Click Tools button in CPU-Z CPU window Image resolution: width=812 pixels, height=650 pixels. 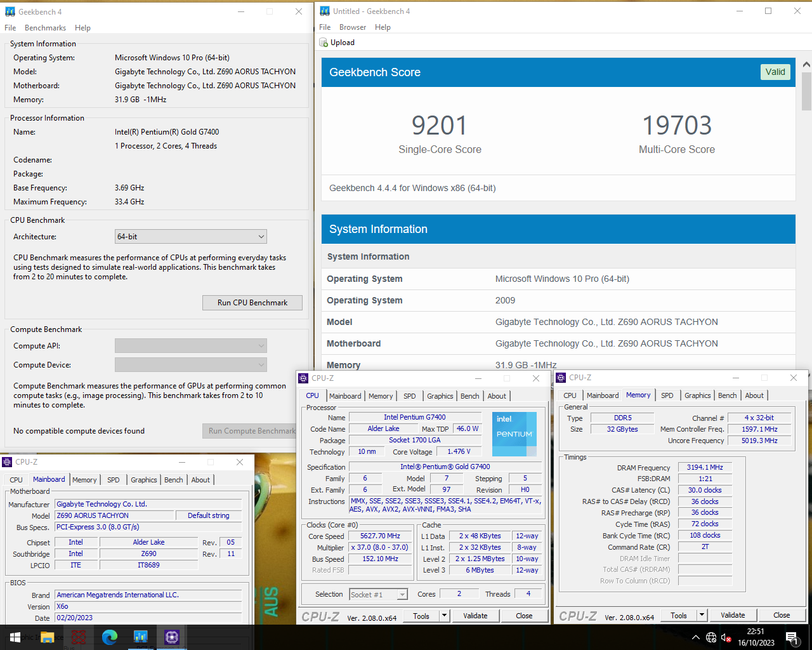click(421, 616)
